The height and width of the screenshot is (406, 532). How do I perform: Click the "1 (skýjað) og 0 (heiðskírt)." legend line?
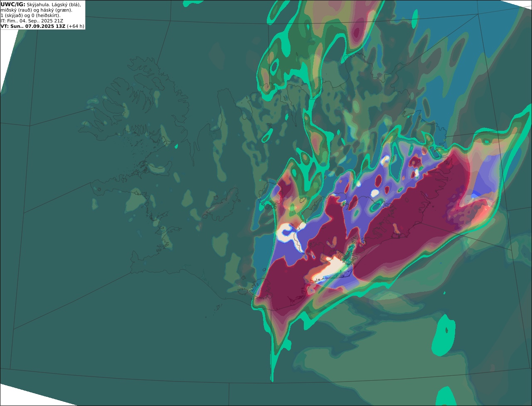(x=30, y=15)
